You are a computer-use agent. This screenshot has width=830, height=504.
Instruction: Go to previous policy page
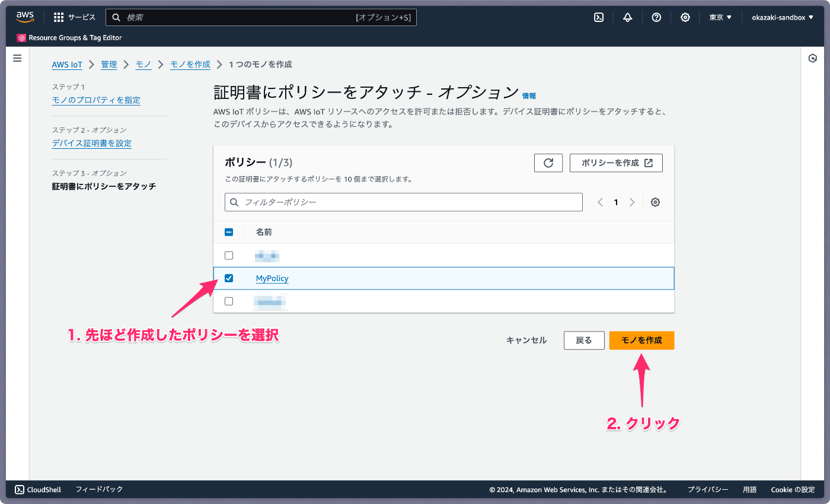point(600,202)
